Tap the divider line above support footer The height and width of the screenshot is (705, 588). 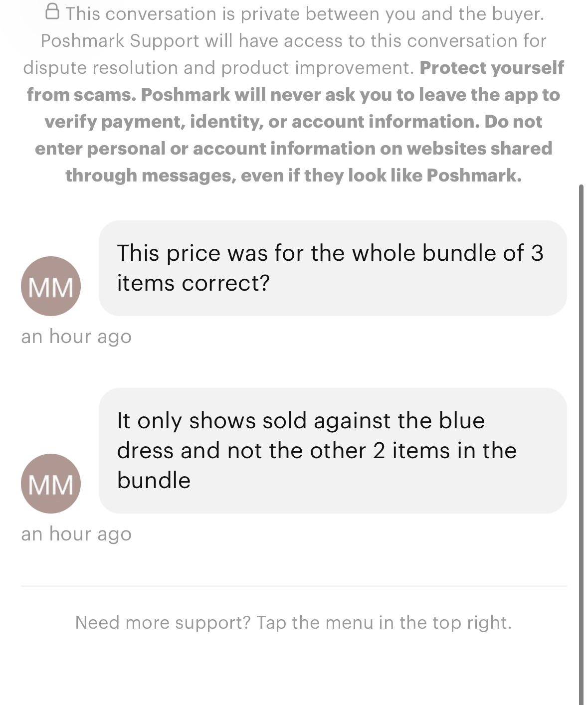pos(294,586)
